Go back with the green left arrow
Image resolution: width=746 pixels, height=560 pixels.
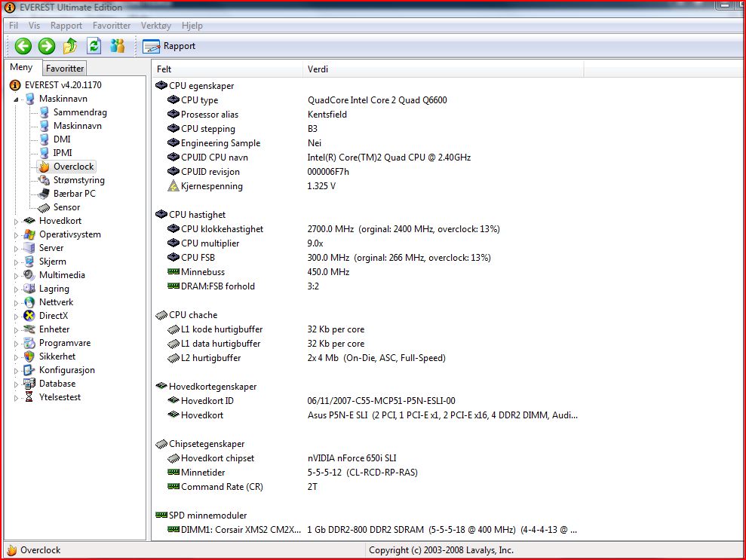[23, 46]
